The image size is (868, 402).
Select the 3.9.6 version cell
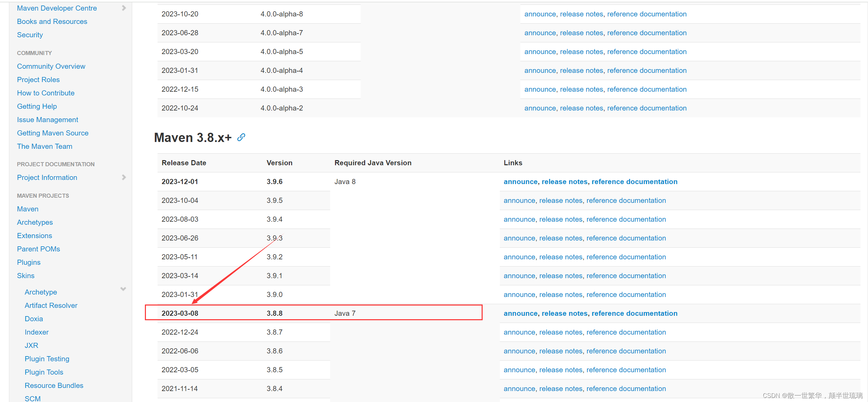tap(275, 182)
